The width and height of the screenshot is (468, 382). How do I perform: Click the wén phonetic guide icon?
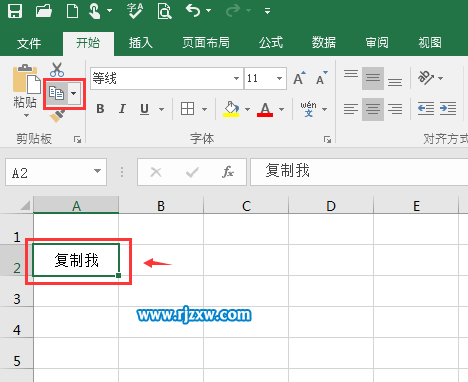click(308, 109)
